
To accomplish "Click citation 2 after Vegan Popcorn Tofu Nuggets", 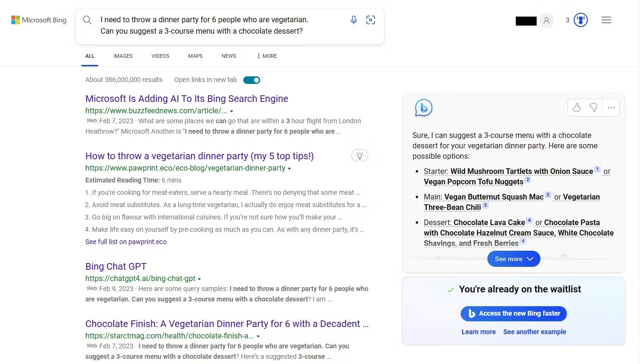I will pyautogui.click(x=528, y=180).
